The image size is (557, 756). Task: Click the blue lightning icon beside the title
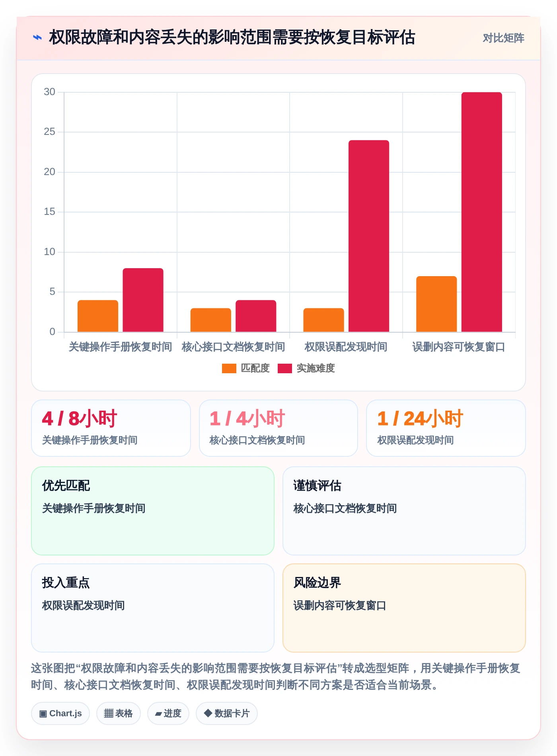[37, 38]
